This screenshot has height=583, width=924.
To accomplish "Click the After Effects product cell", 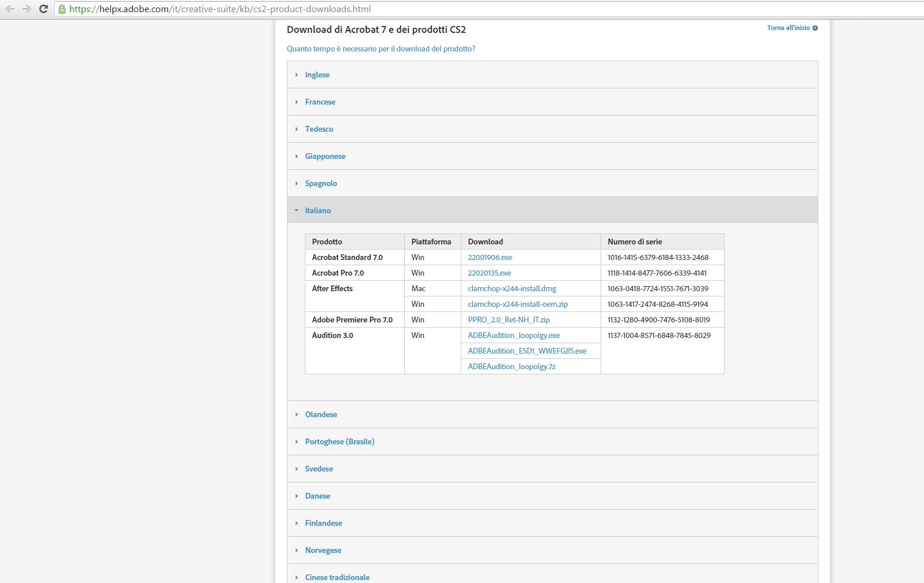I will [x=355, y=296].
